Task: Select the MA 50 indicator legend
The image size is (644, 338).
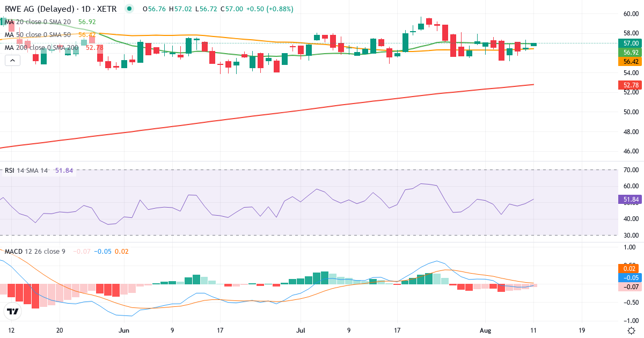Action: click(51, 34)
